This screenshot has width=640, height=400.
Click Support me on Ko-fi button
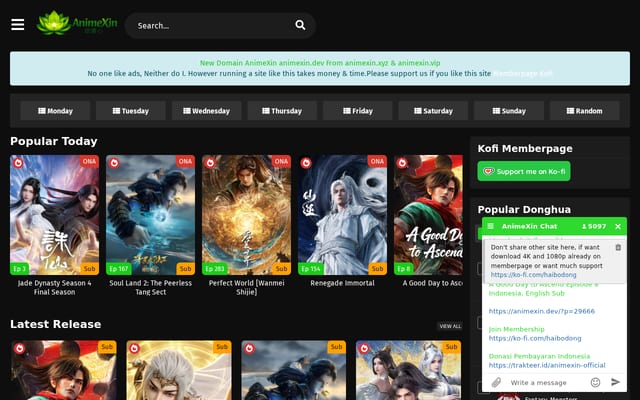[x=524, y=171]
